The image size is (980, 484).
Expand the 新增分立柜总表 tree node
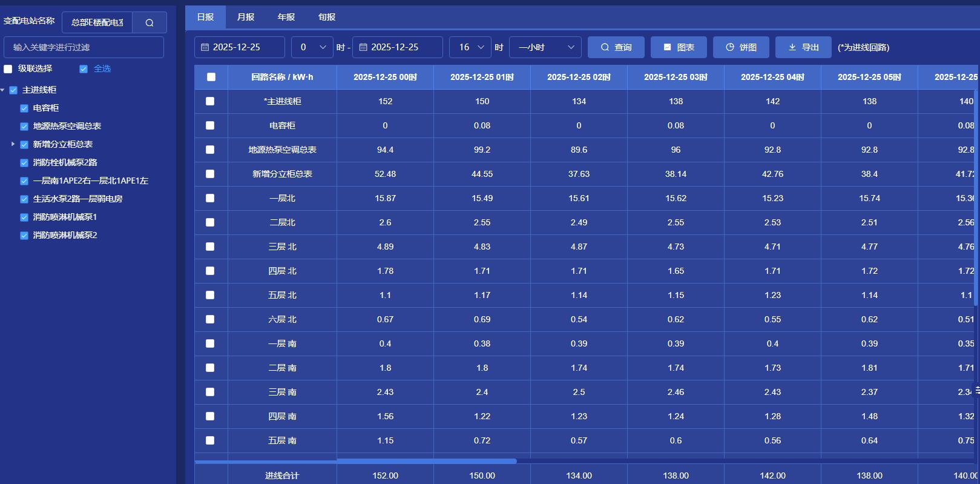pos(13,144)
